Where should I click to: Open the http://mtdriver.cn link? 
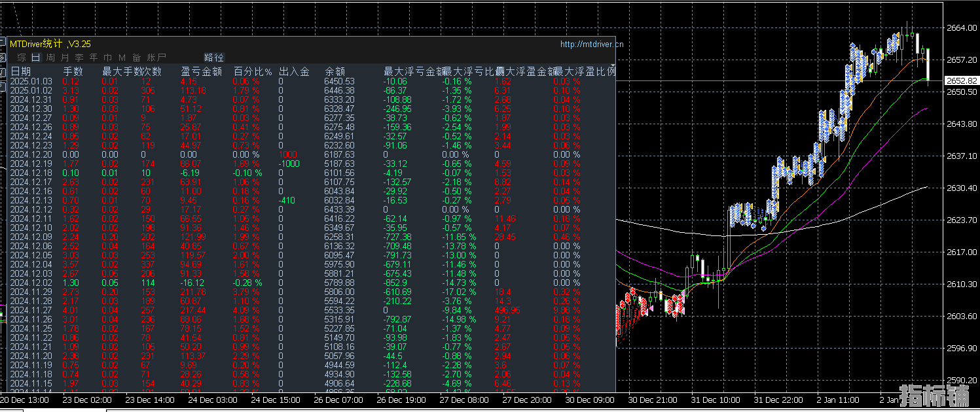point(592,44)
